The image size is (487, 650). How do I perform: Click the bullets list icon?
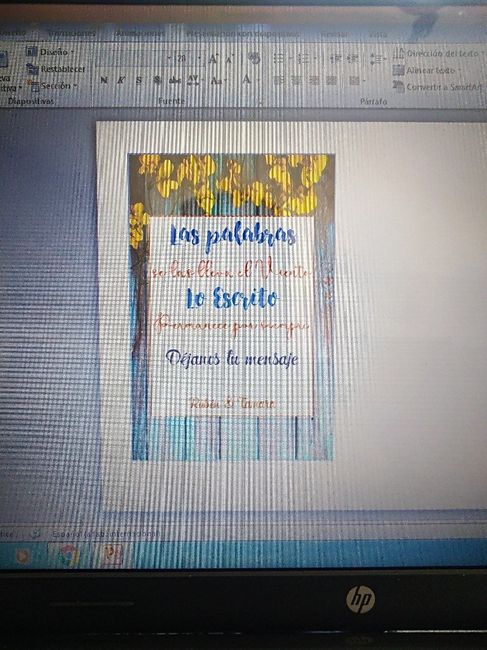(x=279, y=58)
